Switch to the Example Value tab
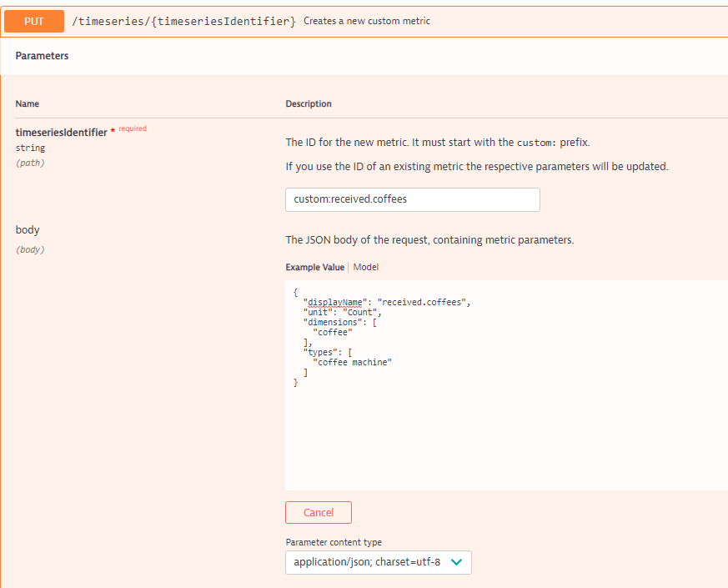Viewport: 728px width, 588px height. click(x=314, y=268)
